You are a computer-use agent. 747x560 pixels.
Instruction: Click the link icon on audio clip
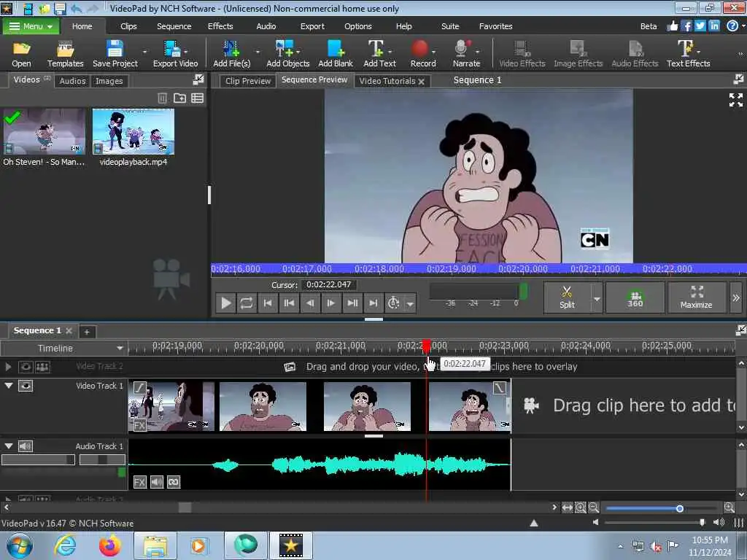tap(174, 482)
